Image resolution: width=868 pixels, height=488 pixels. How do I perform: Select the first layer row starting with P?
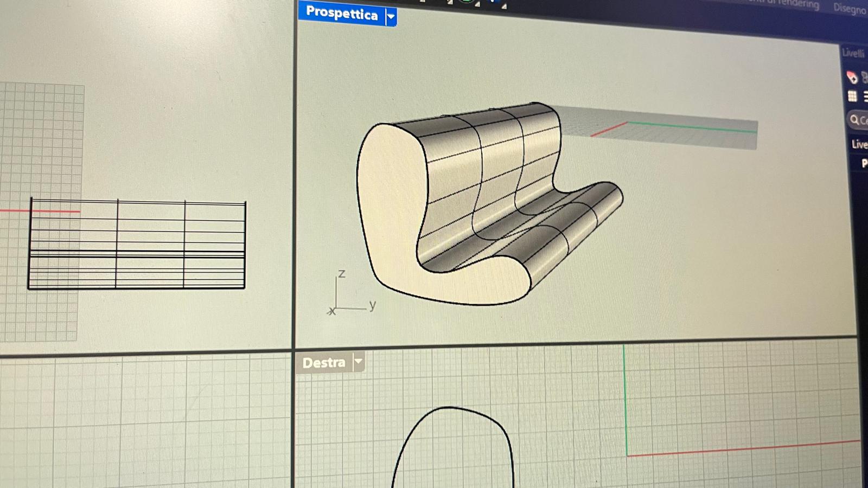(x=864, y=163)
